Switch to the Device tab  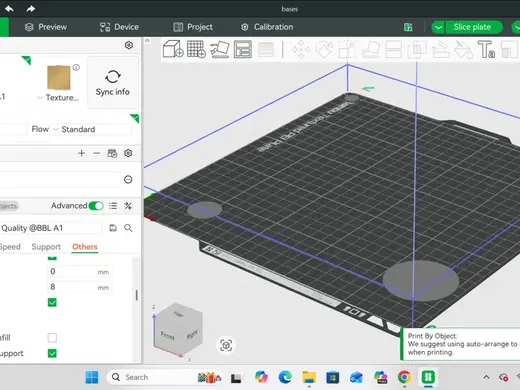[x=119, y=27]
